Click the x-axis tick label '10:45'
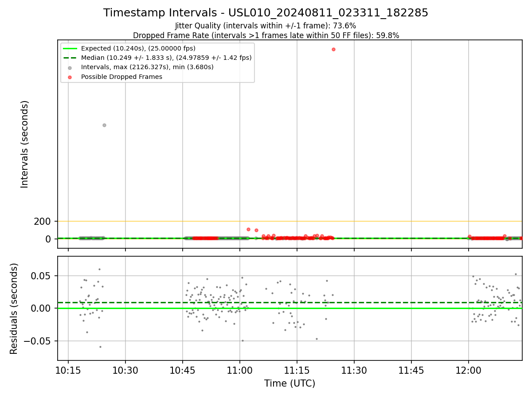This screenshot has height=399, width=532. pyautogui.click(x=183, y=370)
